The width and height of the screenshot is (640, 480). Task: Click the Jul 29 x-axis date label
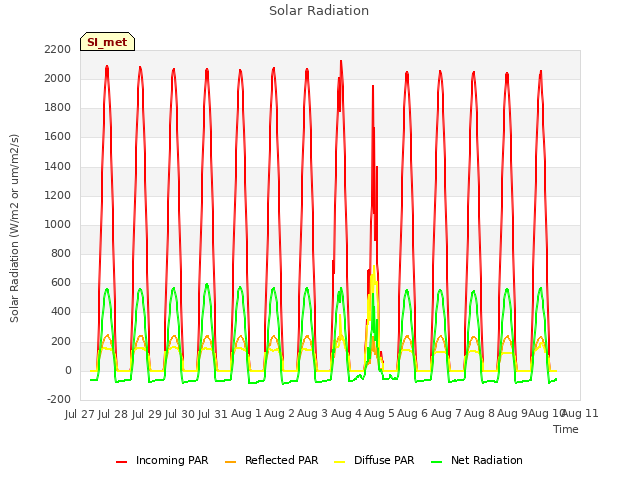[147, 414]
